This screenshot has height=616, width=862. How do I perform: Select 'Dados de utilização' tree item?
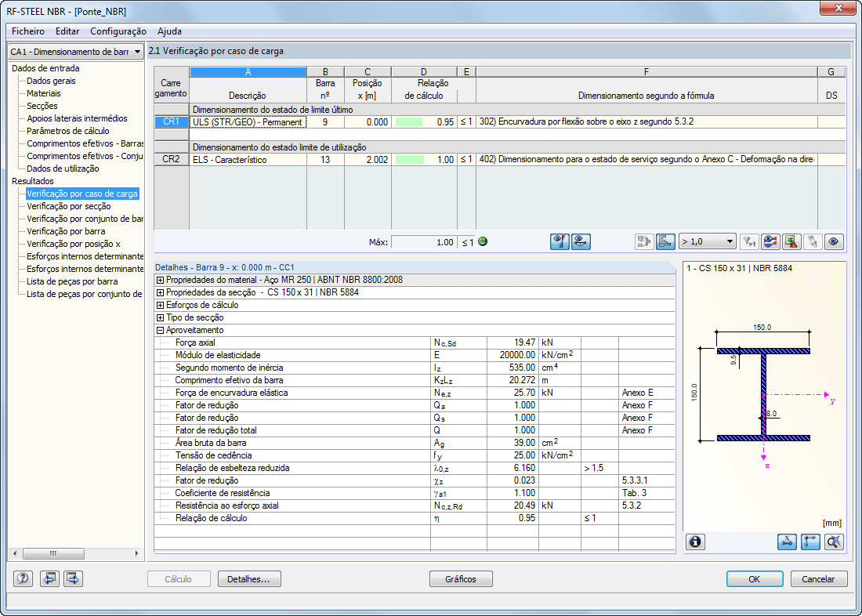tap(63, 168)
